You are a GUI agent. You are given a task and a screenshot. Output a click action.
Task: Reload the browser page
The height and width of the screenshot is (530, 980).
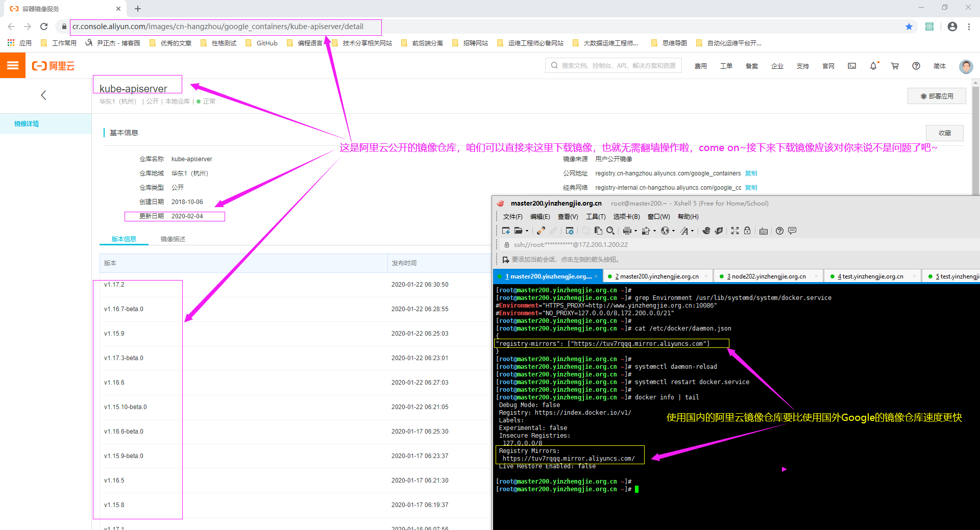coord(44,27)
